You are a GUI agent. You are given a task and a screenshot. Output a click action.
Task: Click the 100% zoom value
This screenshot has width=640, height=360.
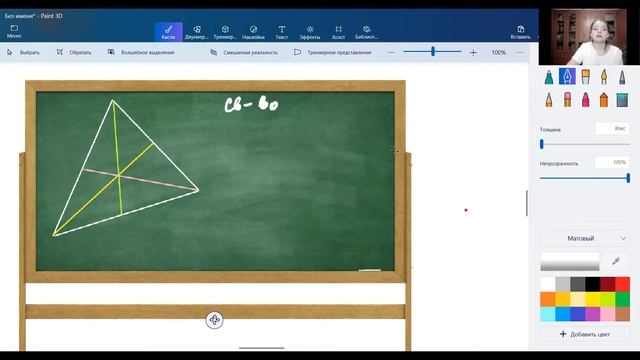point(498,52)
